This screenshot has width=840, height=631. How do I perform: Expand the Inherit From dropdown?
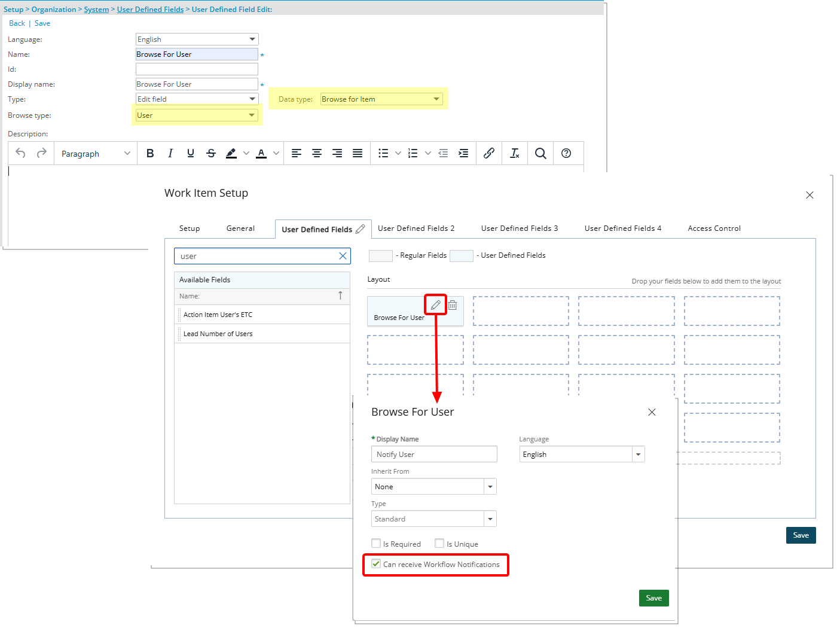pyautogui.click(x=490, y=486)
